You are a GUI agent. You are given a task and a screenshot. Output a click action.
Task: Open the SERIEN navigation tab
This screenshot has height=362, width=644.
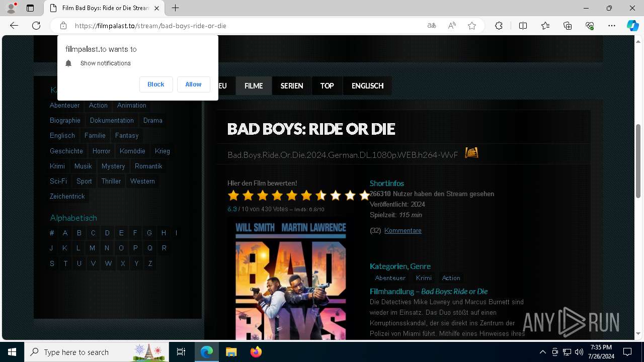(292, 86)
